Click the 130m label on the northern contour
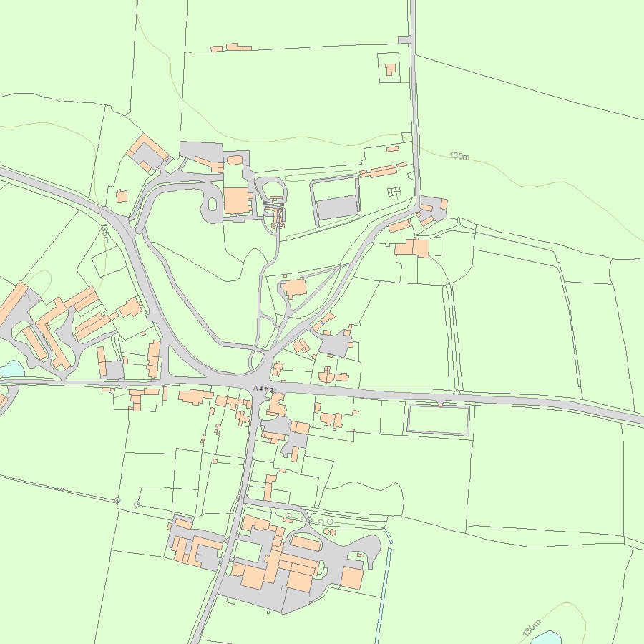 point(459,156)
